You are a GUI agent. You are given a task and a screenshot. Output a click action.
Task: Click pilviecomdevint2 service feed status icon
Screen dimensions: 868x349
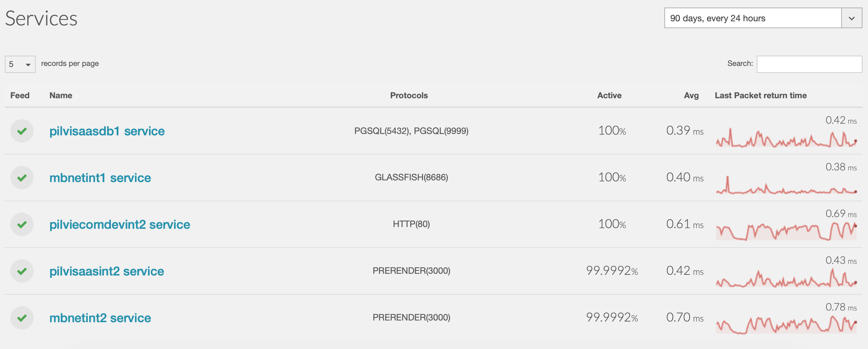pyautogui.click(x=22, y=224)
